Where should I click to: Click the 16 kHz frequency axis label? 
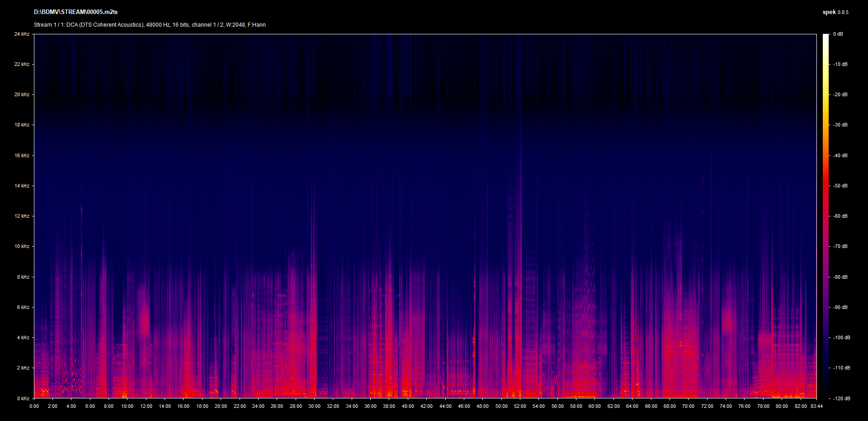(x=22, y=155)
